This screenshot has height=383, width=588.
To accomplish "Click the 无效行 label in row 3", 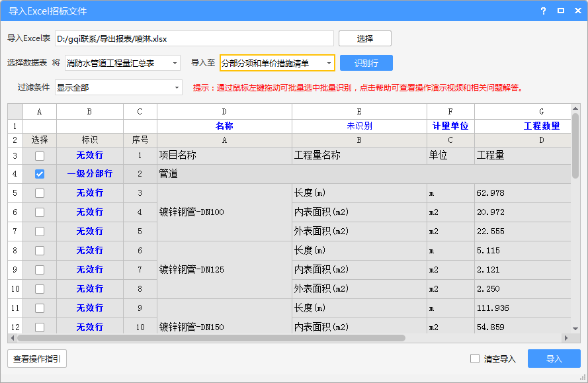I will (90, 155).
